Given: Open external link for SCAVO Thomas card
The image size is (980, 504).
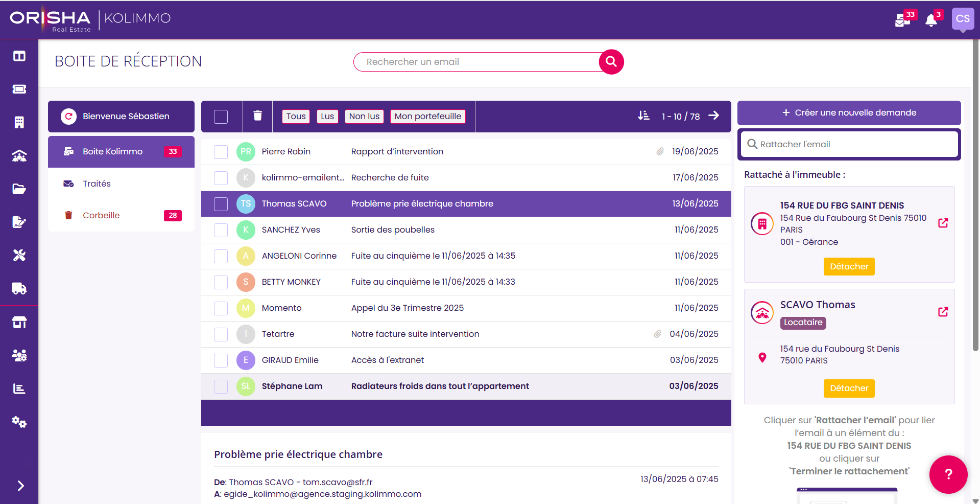Looking at the screenshot, I should coord(943,312).
